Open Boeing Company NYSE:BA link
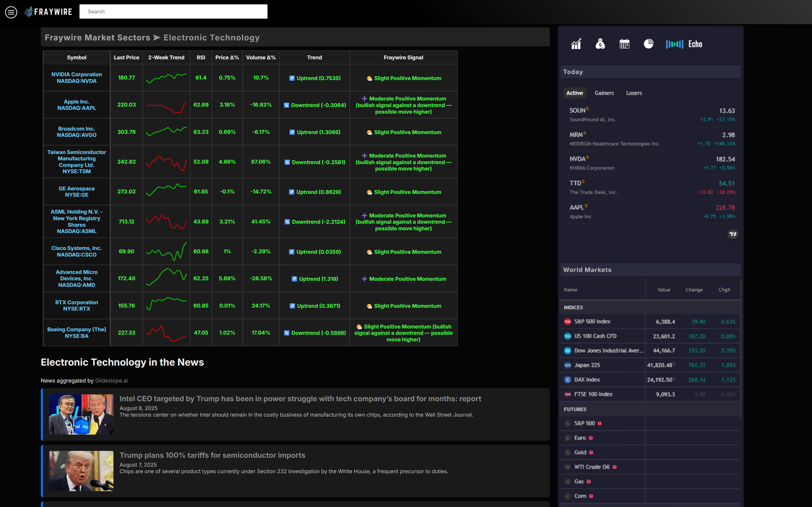 [x=77, y=333]
